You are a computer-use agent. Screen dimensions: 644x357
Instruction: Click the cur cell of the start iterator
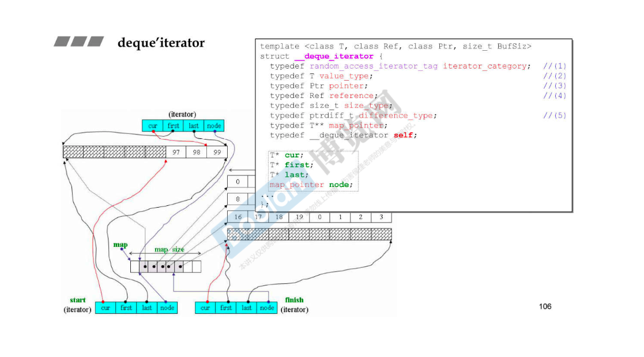[x=106, y=308]
